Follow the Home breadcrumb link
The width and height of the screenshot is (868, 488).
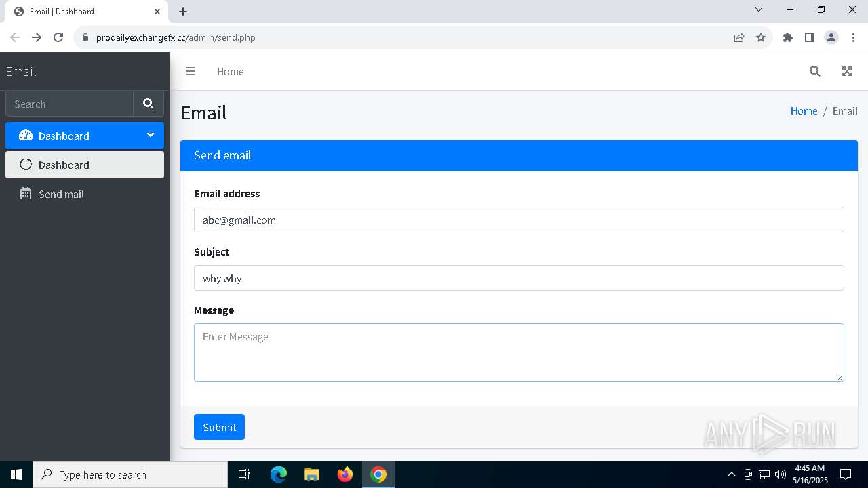click(804, 110)
